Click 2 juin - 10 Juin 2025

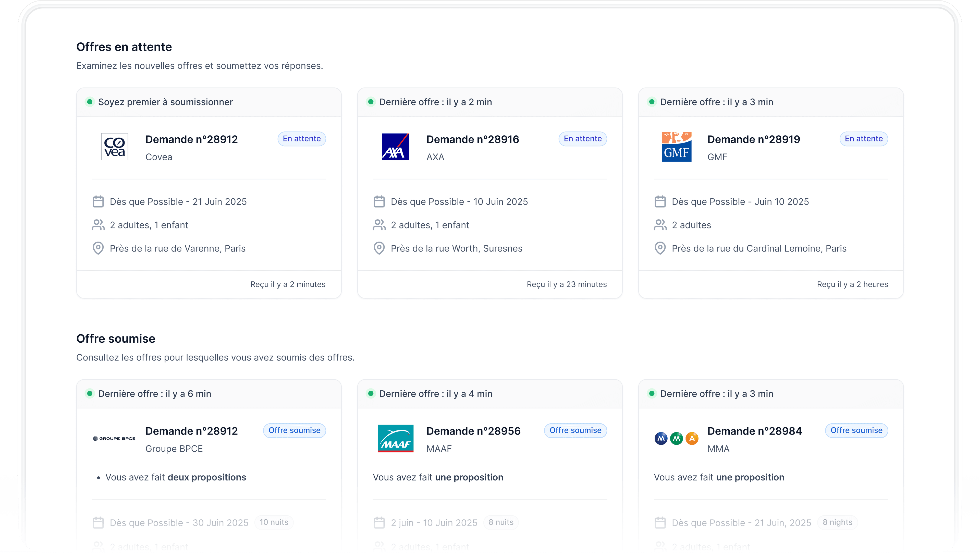[434, 523]
